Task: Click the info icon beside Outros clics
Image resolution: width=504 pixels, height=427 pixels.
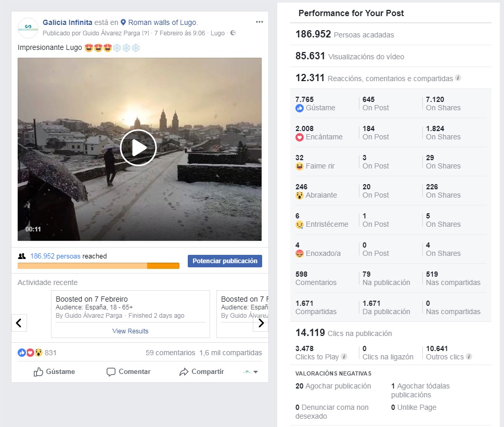Action: 469,357
